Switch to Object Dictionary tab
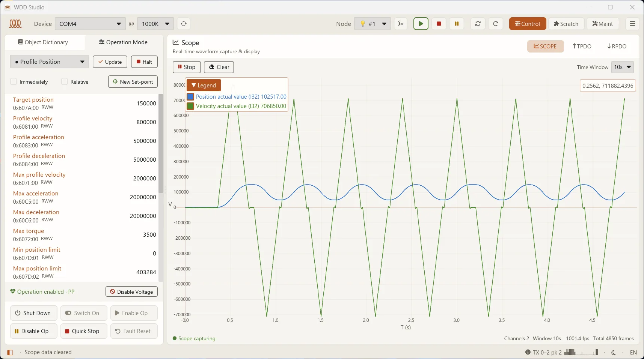644x359 pixels. coord(43,42)
